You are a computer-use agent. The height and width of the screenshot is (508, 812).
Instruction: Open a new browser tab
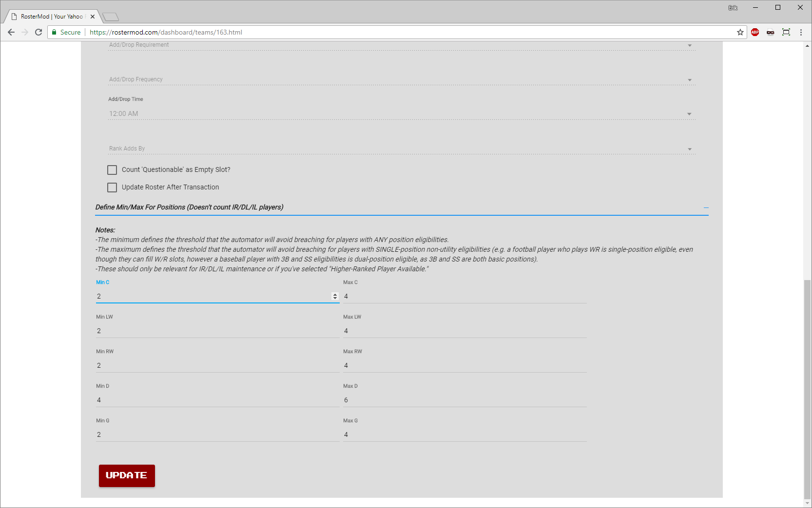[111, 17]
